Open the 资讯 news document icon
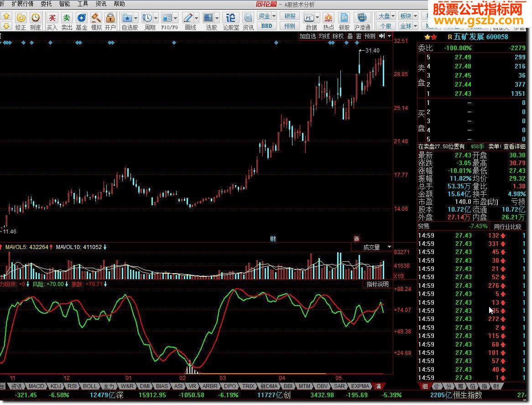Image resolution: width=532 pixels, height=405 pixels. click(x=248, y=18)
